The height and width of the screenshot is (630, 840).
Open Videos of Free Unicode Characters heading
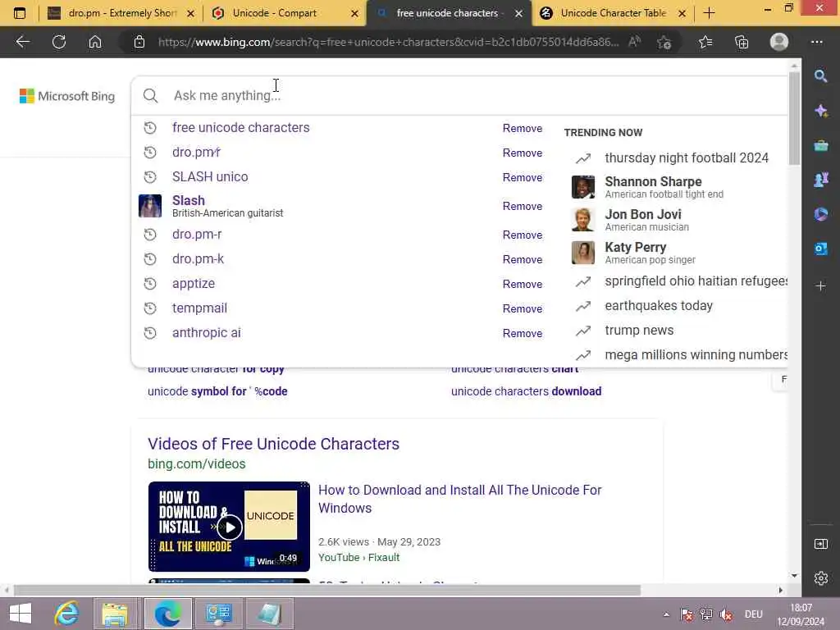click(273, 444)
